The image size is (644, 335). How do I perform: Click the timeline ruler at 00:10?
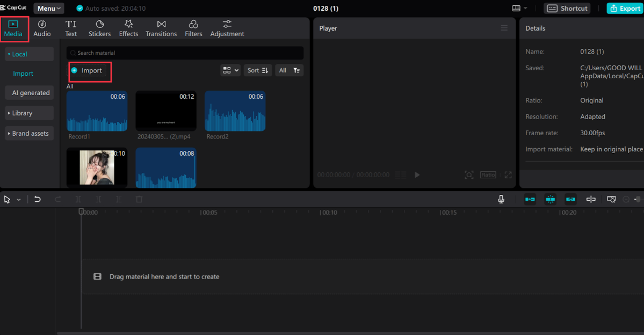pyautogui.click(x=328, y=213)
